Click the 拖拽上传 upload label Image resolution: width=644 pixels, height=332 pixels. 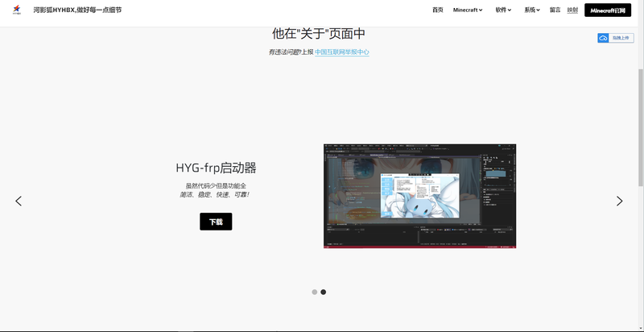tap(620, 38)
